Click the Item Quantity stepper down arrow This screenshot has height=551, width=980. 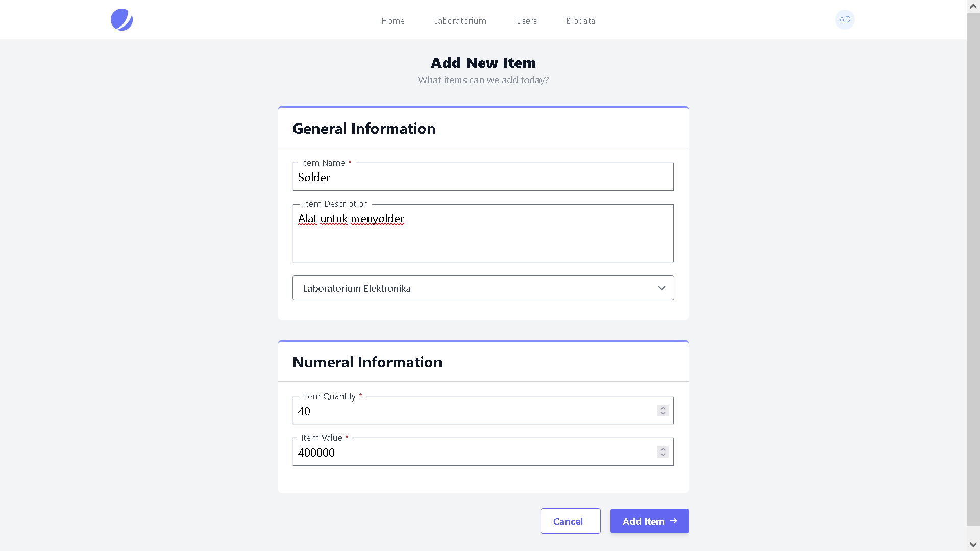pyautogui.click(x=663, y=413)
